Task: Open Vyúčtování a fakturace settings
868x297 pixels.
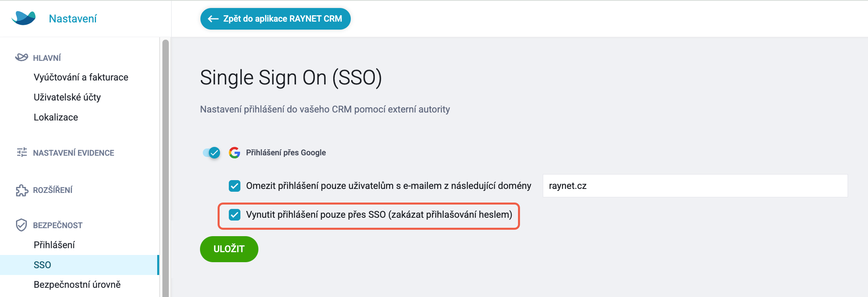Action: pyautogui.click(x=81, y=77)
